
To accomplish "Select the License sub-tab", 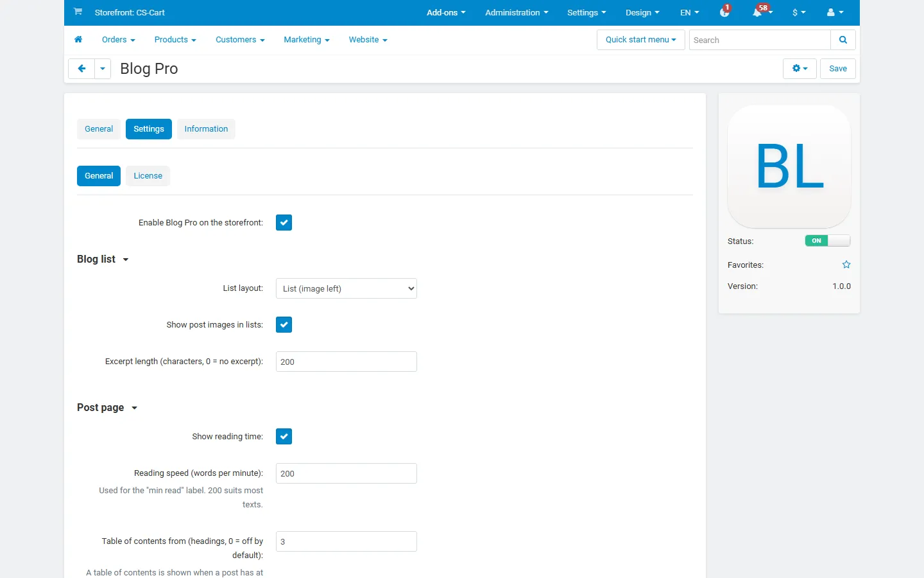I will click(x=148, y=176).
